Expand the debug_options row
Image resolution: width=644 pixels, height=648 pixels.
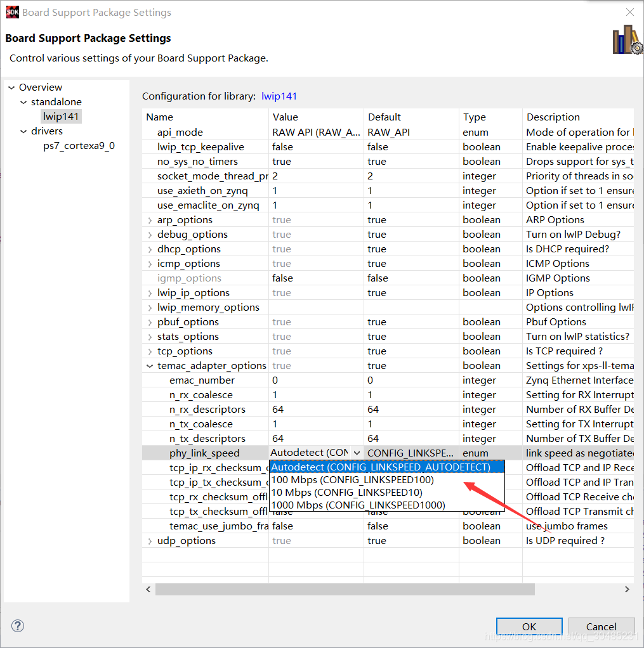click(x=150, y=235)
